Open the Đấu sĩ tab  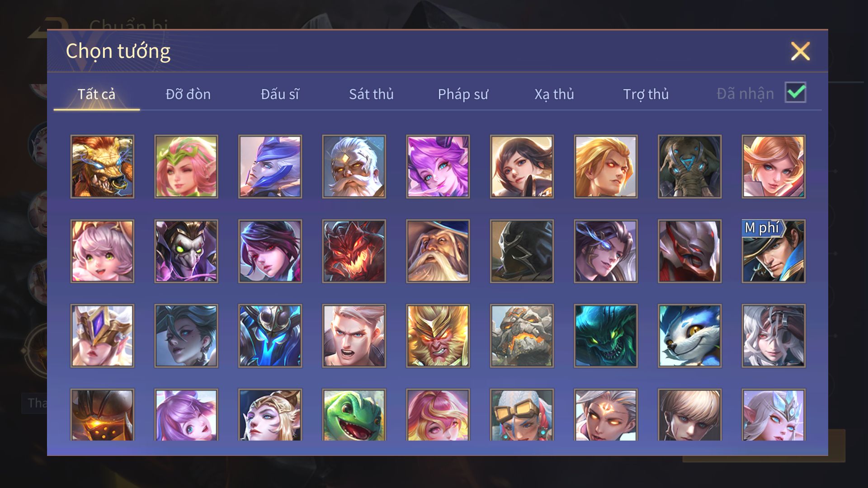280,94
